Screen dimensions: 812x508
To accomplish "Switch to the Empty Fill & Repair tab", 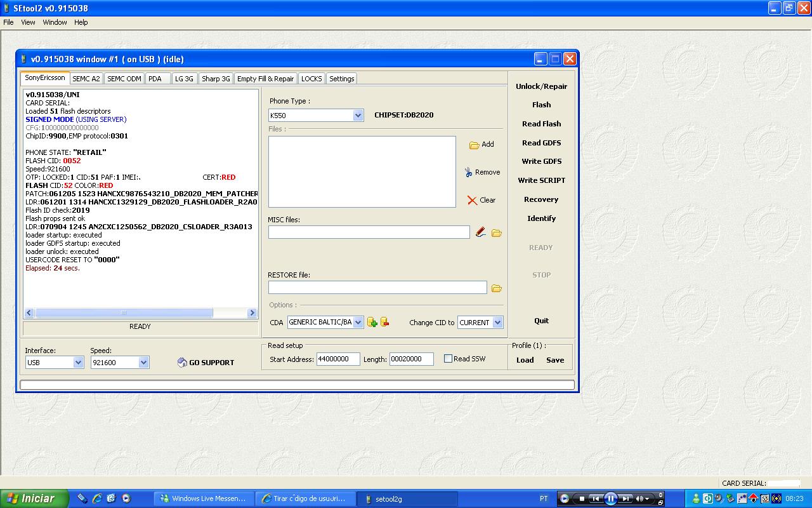I will click(265, 79).
